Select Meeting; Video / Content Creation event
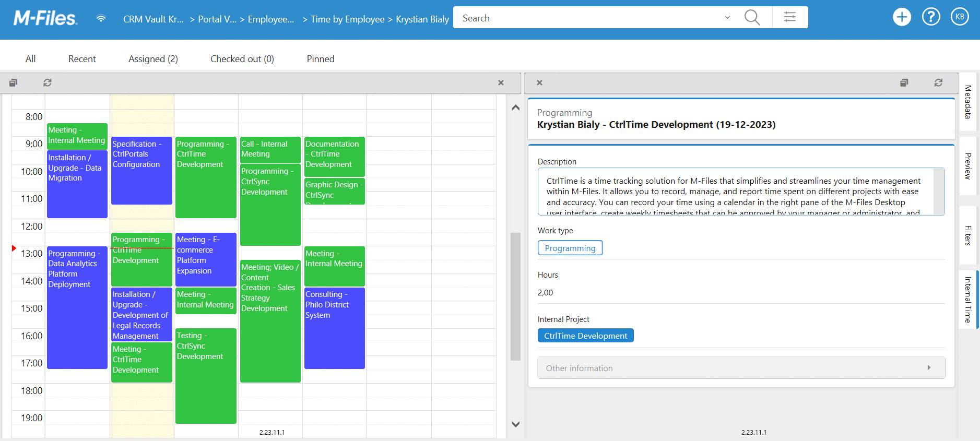 (x=270, y=321)
